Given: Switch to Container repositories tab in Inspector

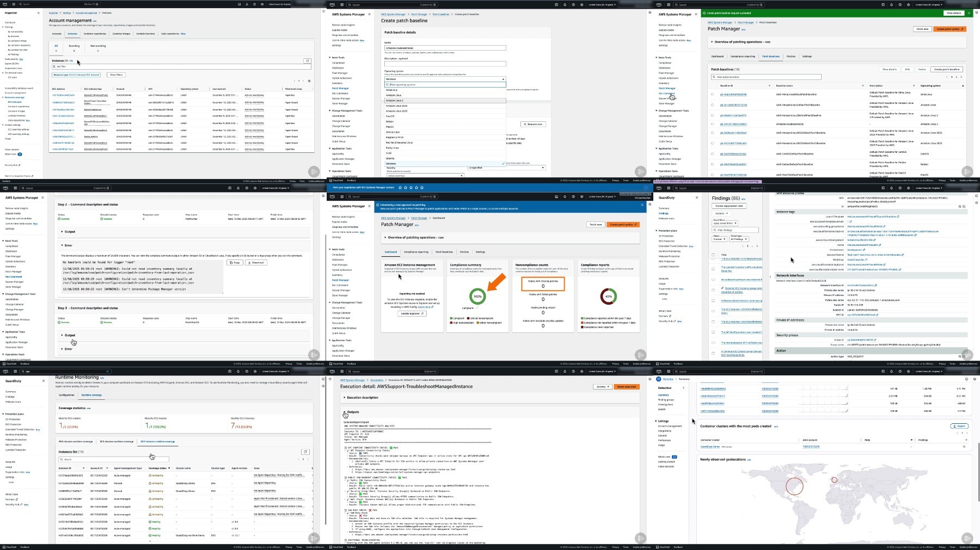Looking at the screenshot, I should 95,34.
